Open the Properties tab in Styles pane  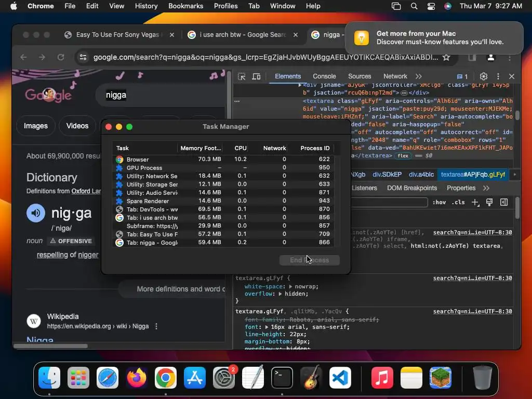[x=461, y=188]
